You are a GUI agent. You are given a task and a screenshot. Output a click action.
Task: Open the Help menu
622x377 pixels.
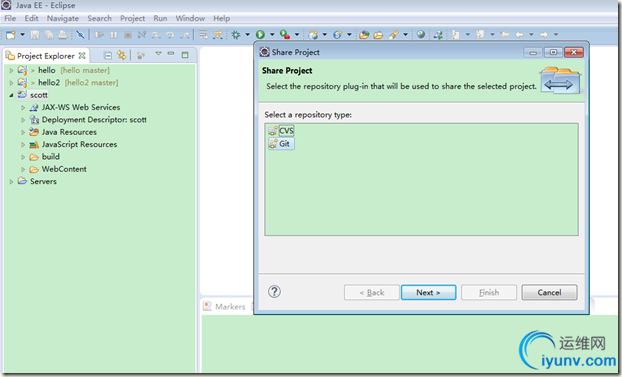(x=221, y=18)
